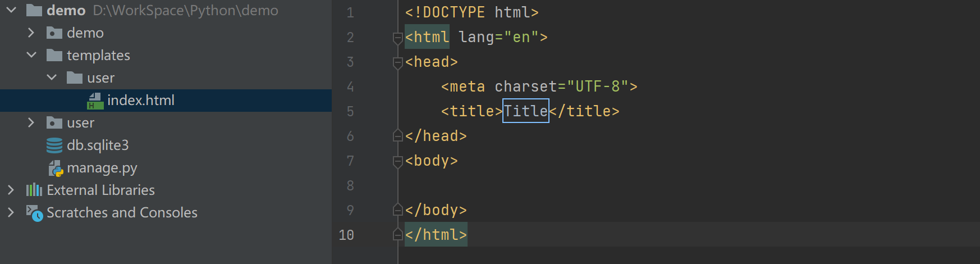Expand the Scratches and Consoles node
The image size is (980, 264).
tap(11, 212)
